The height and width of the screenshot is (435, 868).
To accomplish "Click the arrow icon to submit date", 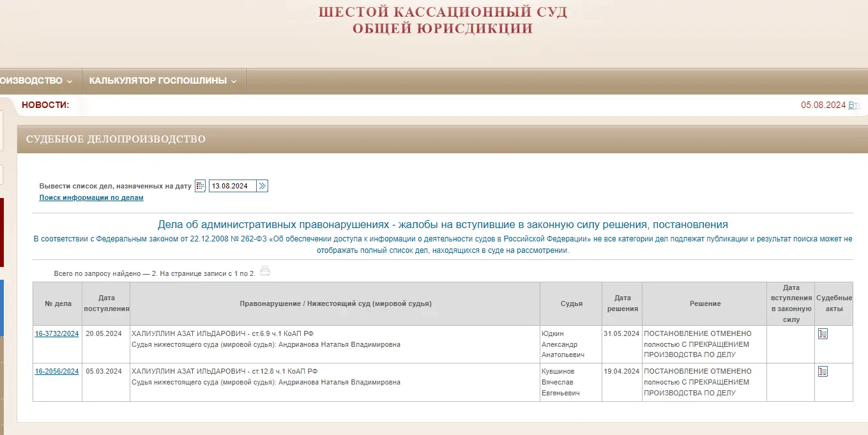I will tap(263, 186).
